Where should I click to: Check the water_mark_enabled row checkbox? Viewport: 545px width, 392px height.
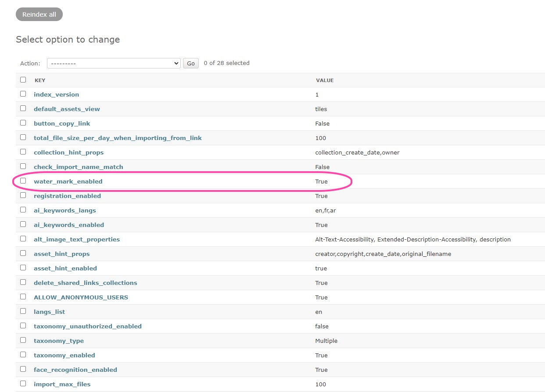coord(23,181)
